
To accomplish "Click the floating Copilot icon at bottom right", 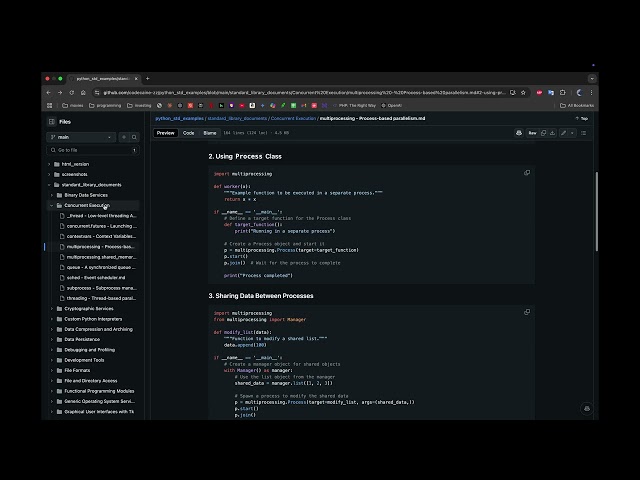I will pos(587,409).
